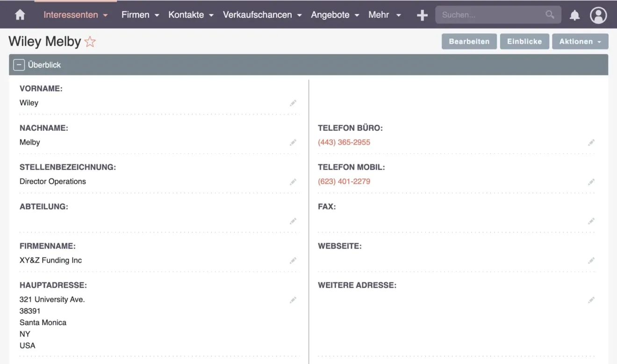Screen dimensions: 617x364
Task: Open the Verkaufschancen menu
Action: click(x=262, y=15)
